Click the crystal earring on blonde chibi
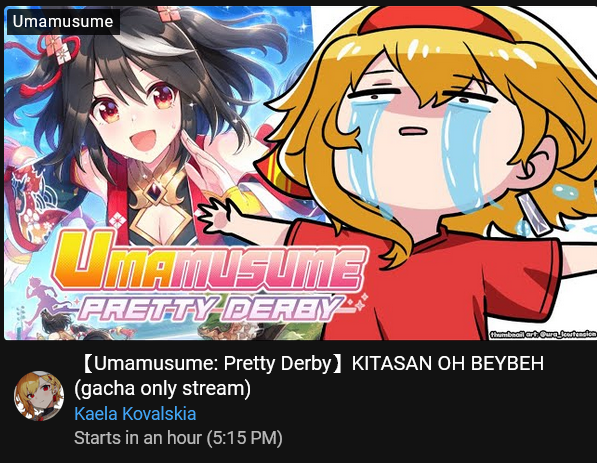Image resolution: width=597 pixels, height=463 pixels. pyautogui.click(x=533, y=214)
